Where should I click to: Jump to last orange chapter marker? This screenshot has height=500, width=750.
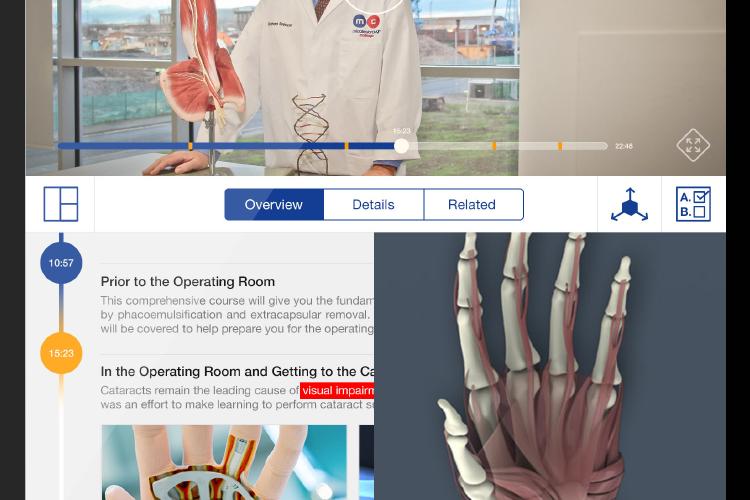(560, 146)
